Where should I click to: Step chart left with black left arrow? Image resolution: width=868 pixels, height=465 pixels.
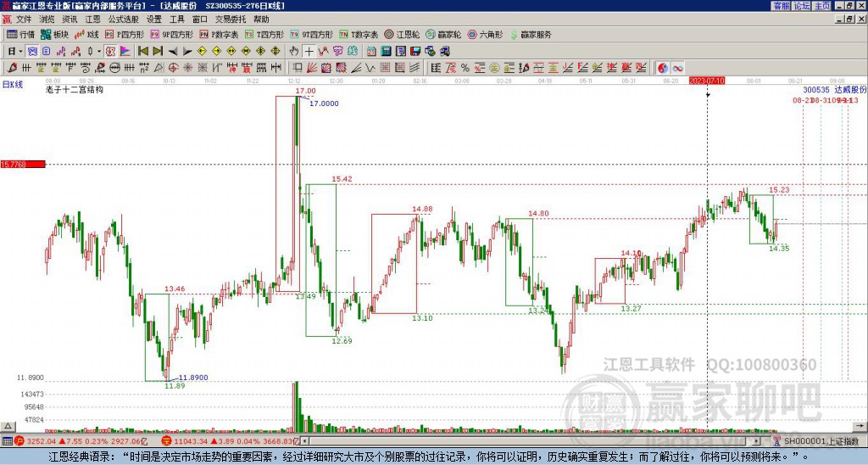(173, 52)
